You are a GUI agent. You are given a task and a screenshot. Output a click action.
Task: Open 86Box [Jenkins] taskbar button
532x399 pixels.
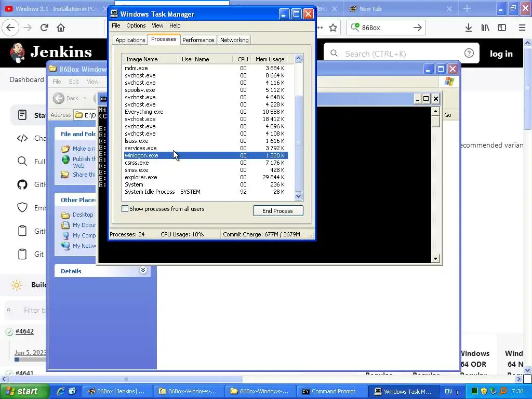[118, 391]
